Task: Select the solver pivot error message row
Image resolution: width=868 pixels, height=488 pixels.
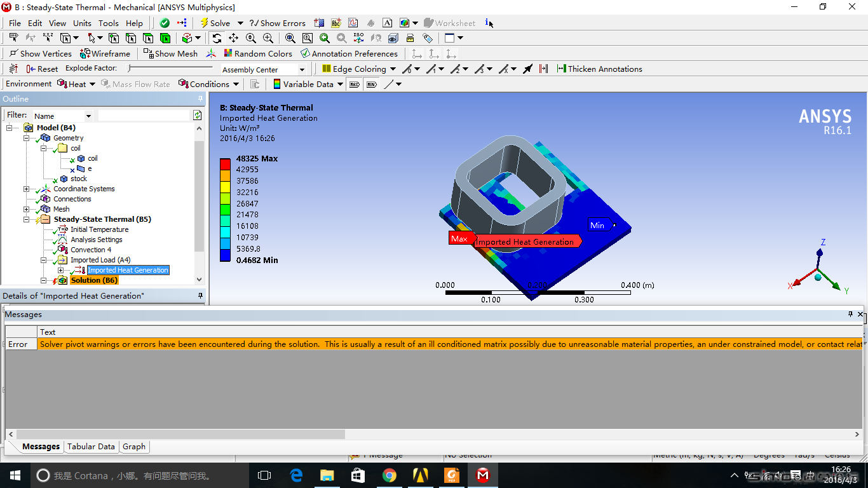Action: (x=433, y=344)
